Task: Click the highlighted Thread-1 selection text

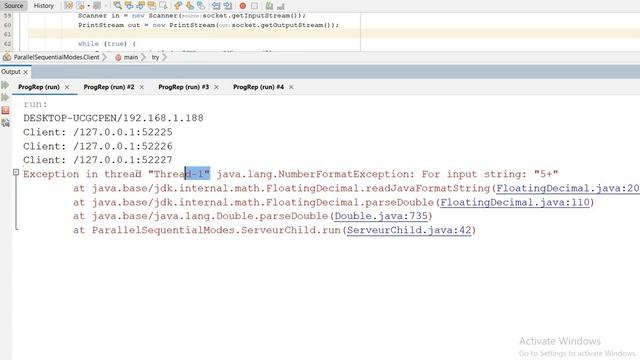Action: (x=198, y=174)
